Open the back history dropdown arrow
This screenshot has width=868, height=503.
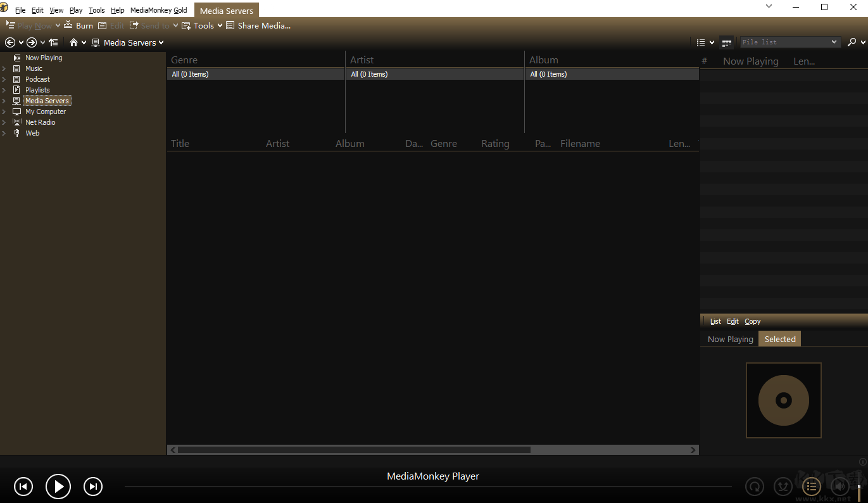[21, 42]
